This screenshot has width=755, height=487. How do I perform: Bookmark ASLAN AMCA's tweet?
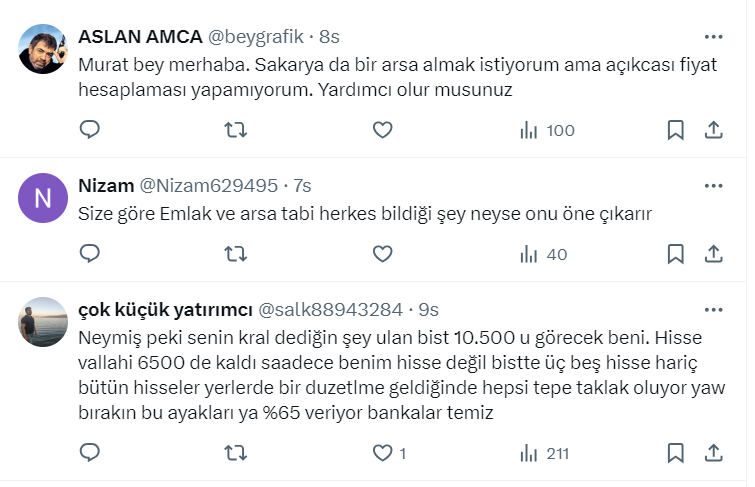[x=675, y=130]
